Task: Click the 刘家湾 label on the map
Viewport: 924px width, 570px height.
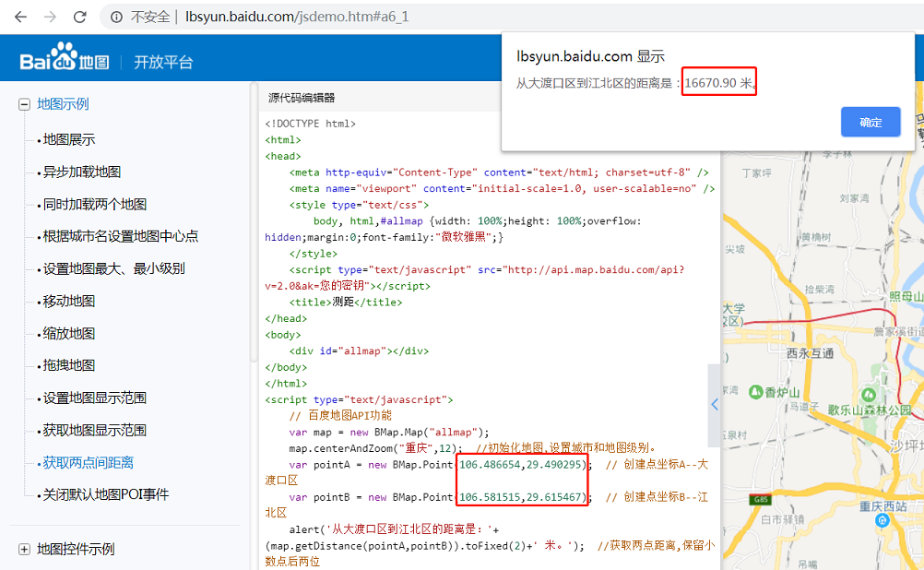Action: tap(855, 198)
